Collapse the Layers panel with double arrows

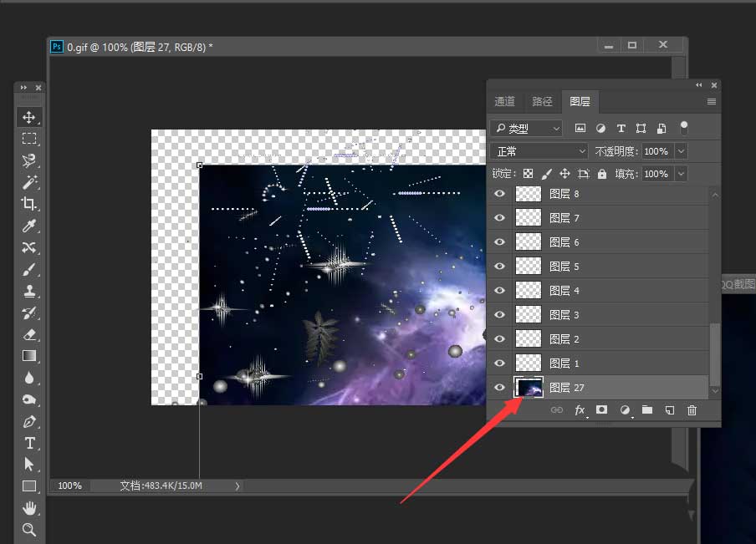tap(698, 85)
